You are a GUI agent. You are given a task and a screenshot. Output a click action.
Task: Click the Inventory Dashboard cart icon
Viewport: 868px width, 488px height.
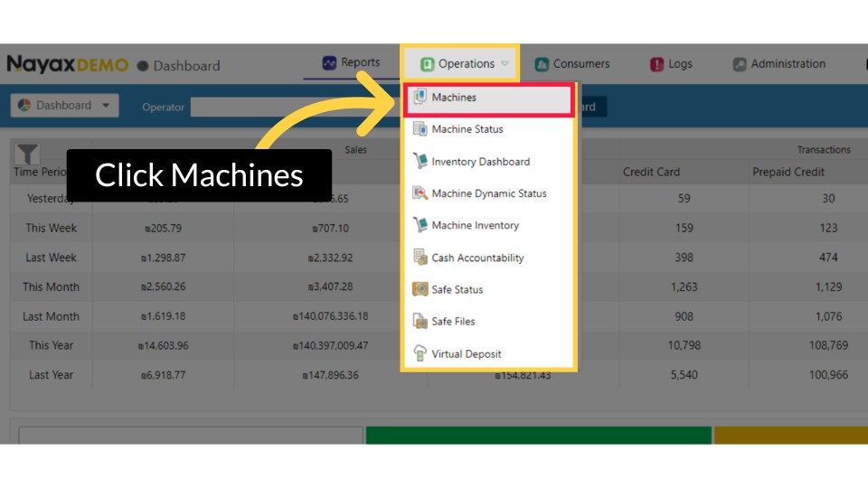420,162
